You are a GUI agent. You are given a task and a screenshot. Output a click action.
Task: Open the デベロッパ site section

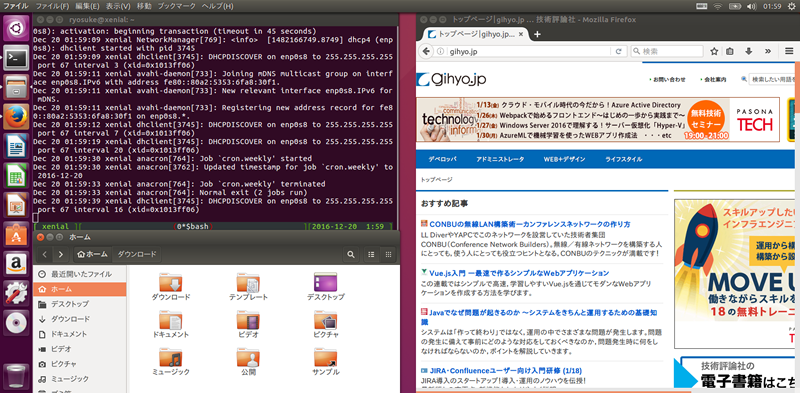pyautogui.click(x=442, y=159)
